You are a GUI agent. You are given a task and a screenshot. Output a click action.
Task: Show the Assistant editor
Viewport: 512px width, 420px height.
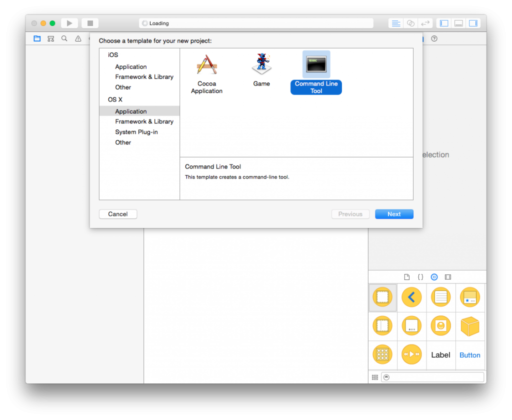click(410, 23)
